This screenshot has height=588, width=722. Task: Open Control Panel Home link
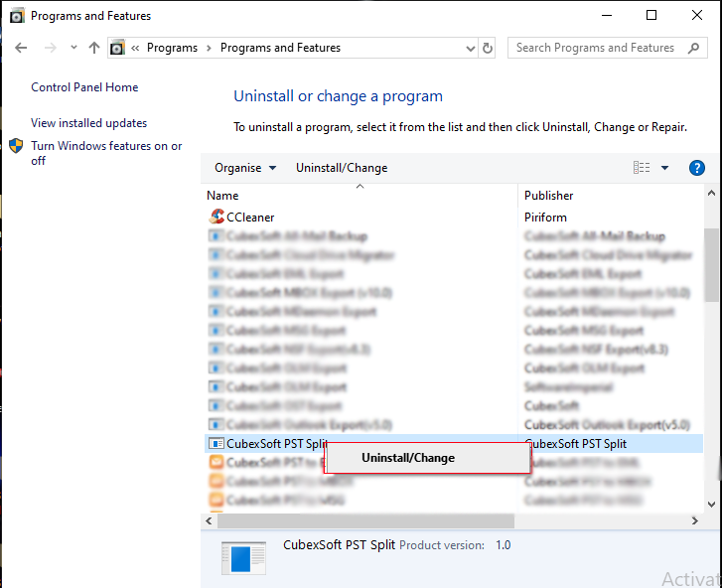click(84, 87)
